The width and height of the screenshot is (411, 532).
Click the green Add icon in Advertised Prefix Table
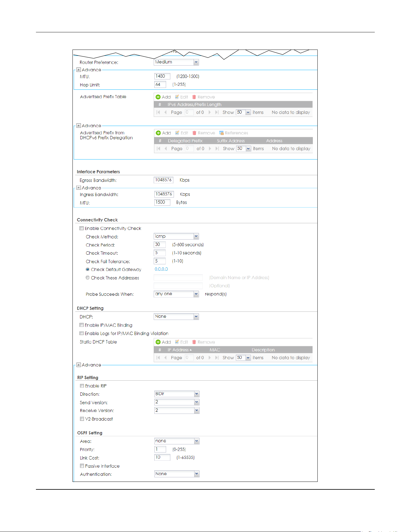[158, 97]
